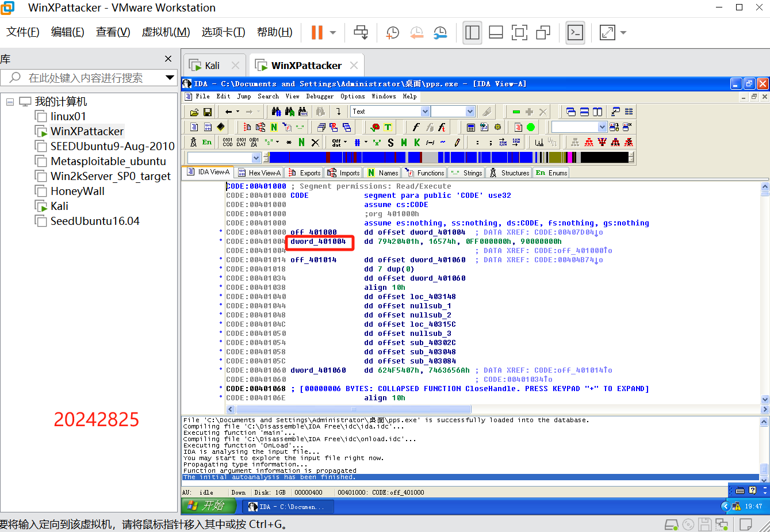Image resolution: width=770 pixels, height=532 pixels.
Task: Click the Windows XP 开始 start button
Action: point(209,506)
